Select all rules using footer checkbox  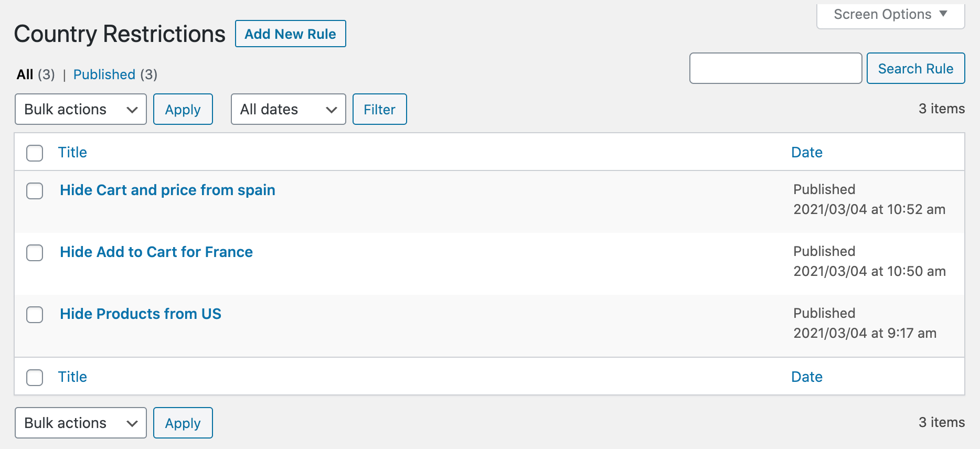(34, 377)
